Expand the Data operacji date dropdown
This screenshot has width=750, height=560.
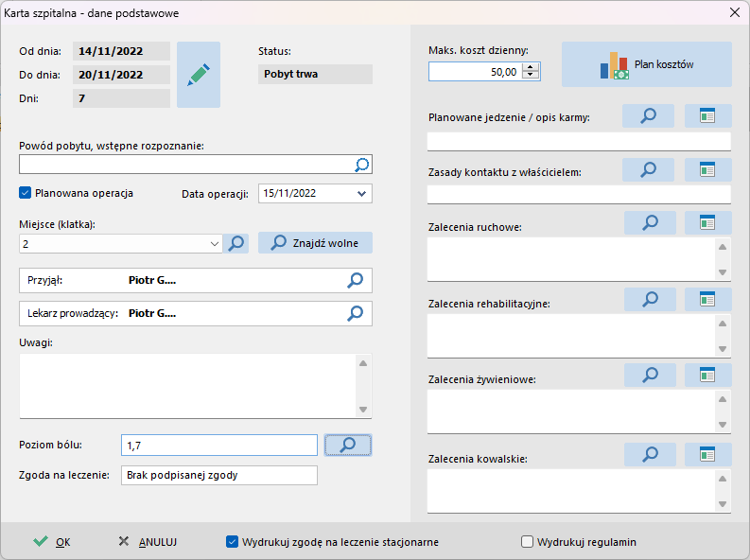361,194
